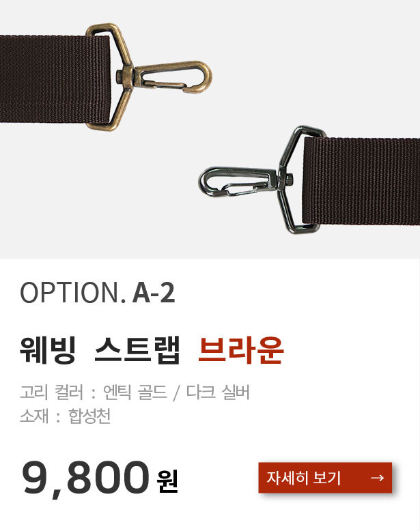Click the arrow icon in red button
Screen dimensions: 420x531
tap(377, 478)
